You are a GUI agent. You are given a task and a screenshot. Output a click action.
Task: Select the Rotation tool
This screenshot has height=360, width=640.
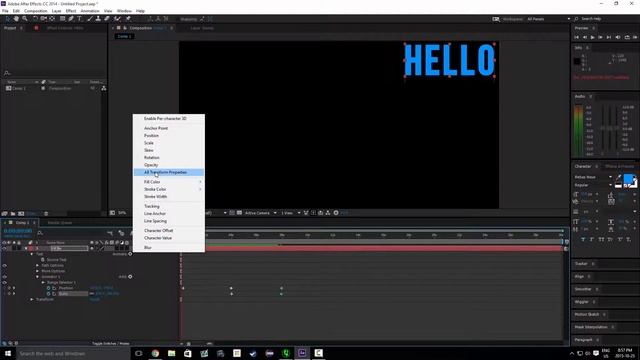click(x=35, y=19)
